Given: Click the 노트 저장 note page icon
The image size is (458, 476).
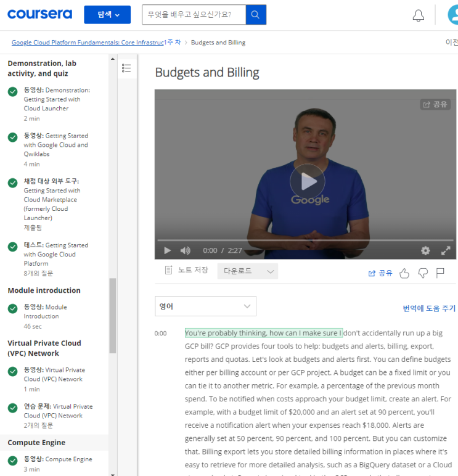Looking at the screenshot, I should point(168,270).
